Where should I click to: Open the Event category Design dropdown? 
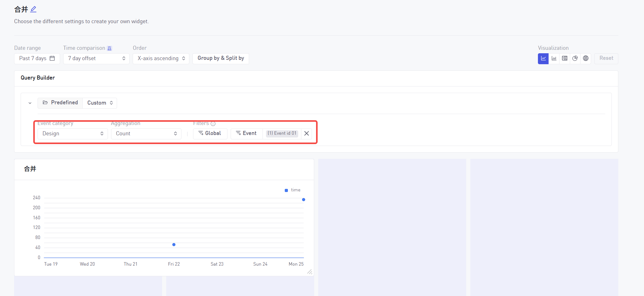coord(73,134)
